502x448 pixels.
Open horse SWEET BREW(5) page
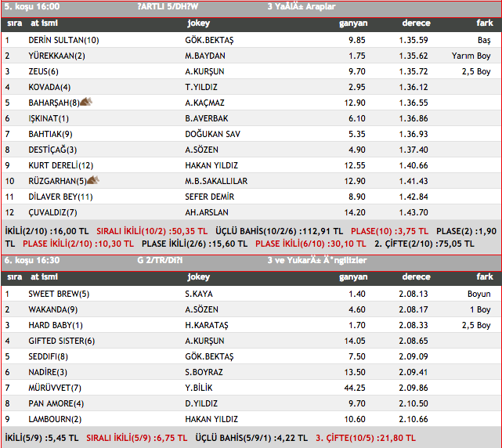[x=59, y=294]
